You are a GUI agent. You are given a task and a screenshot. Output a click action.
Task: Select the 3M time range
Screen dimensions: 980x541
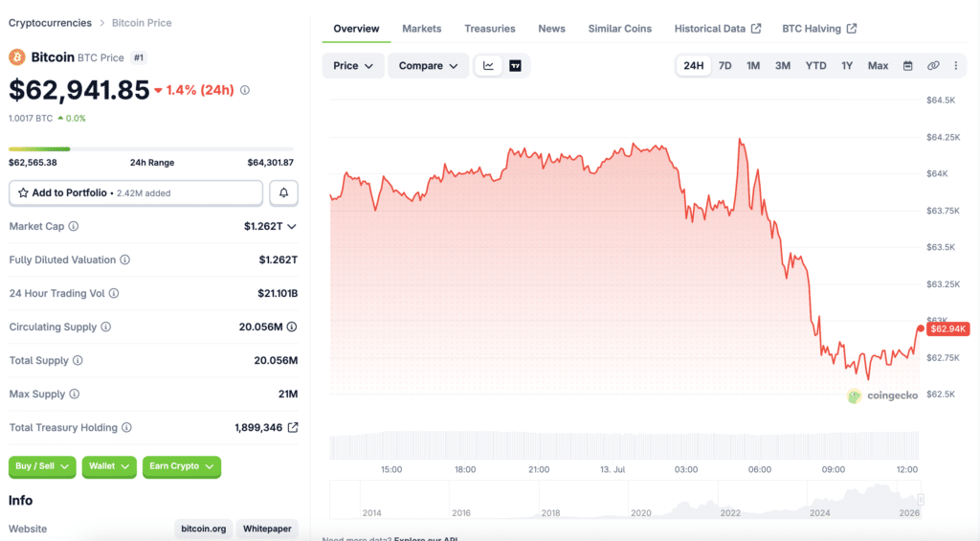click(783, 66)
